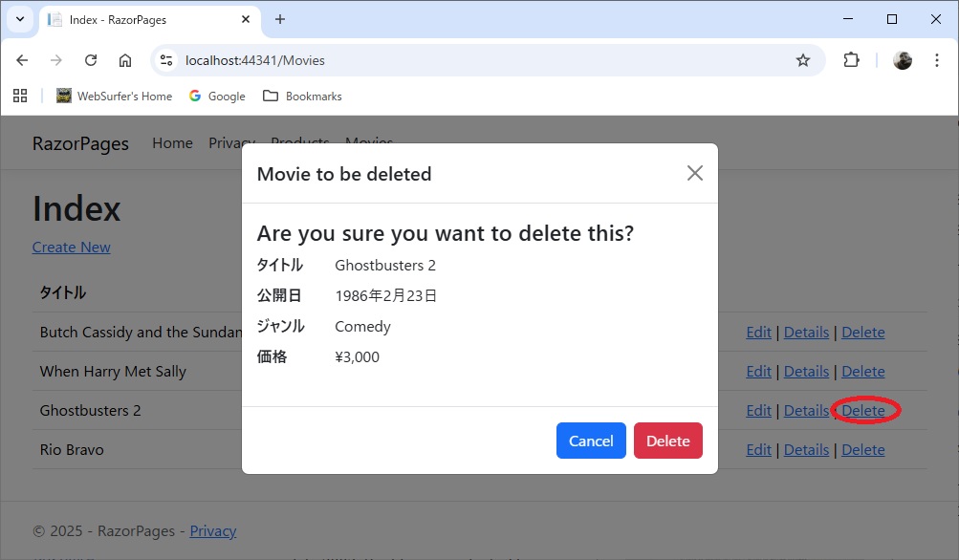Open the Create New link
This screenshot has width=959, height=560.
pos(71,247)
